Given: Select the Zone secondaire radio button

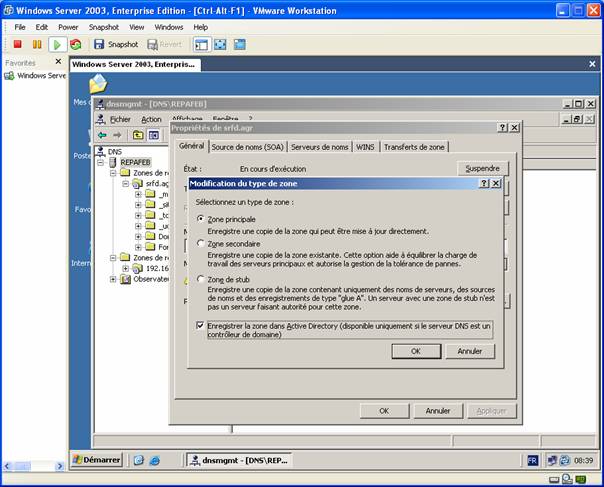Looking at the screenshot, I should click(x=200, y=243).
